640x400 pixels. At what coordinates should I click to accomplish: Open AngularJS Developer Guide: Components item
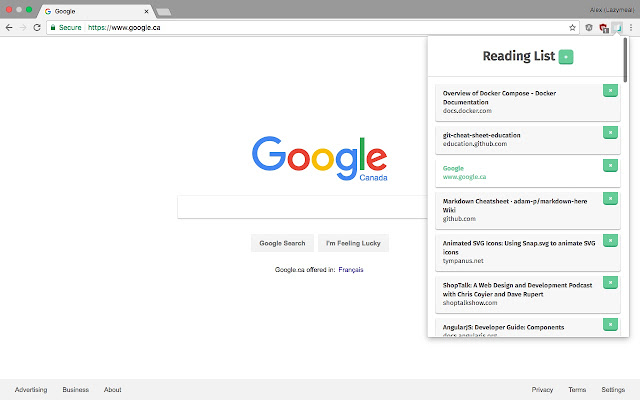[x=528, y=328]
